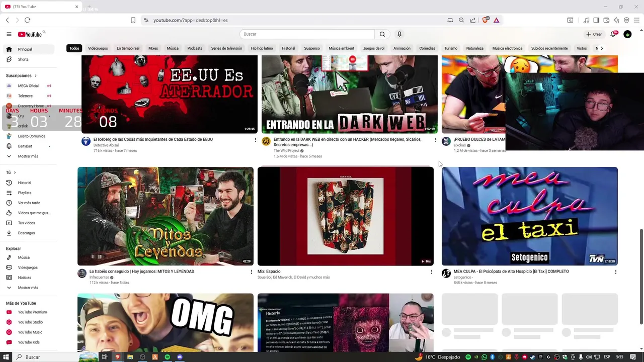Expand Suscripciones section chevron
Image resolution: width=644 pixels, height=362 pixels.
[36, 75]
